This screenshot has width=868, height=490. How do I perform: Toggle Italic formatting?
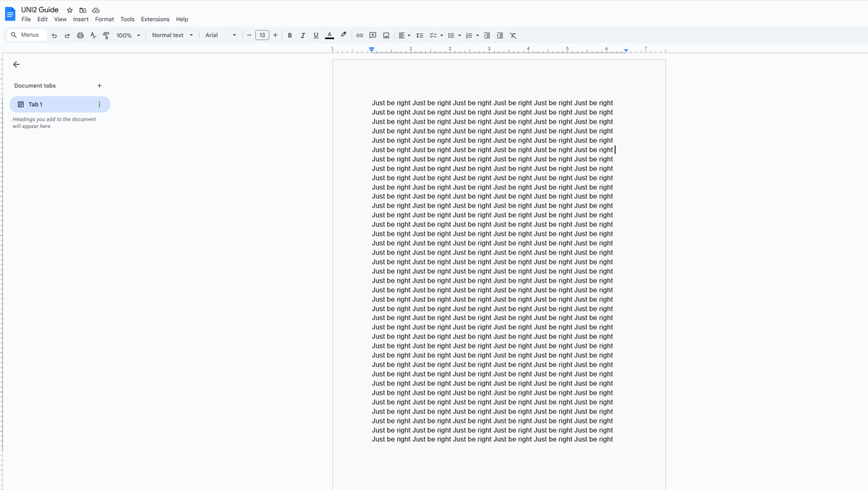[303, 35]
